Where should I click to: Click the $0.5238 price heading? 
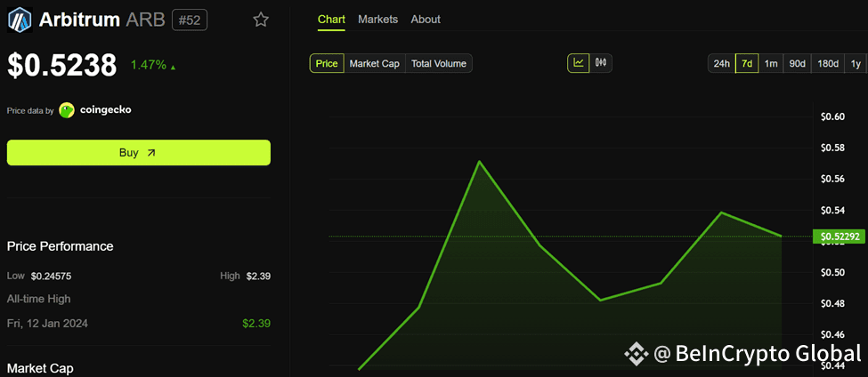pos(62,65)
